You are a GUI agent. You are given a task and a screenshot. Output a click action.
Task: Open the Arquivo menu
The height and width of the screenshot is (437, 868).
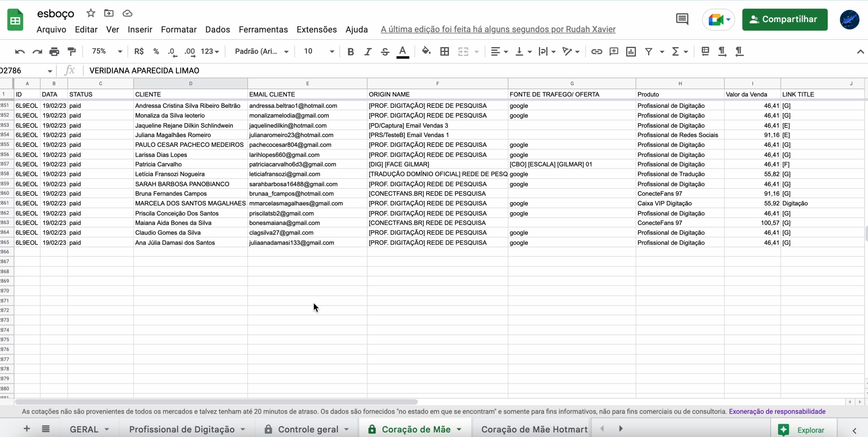pyautogui.click(x=51, y=29)
